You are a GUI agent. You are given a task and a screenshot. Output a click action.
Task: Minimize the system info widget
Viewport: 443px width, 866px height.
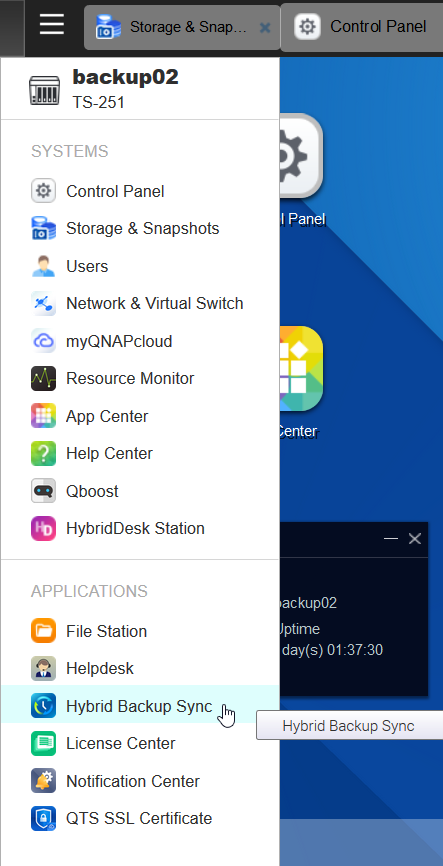click(x=391, y=538)
